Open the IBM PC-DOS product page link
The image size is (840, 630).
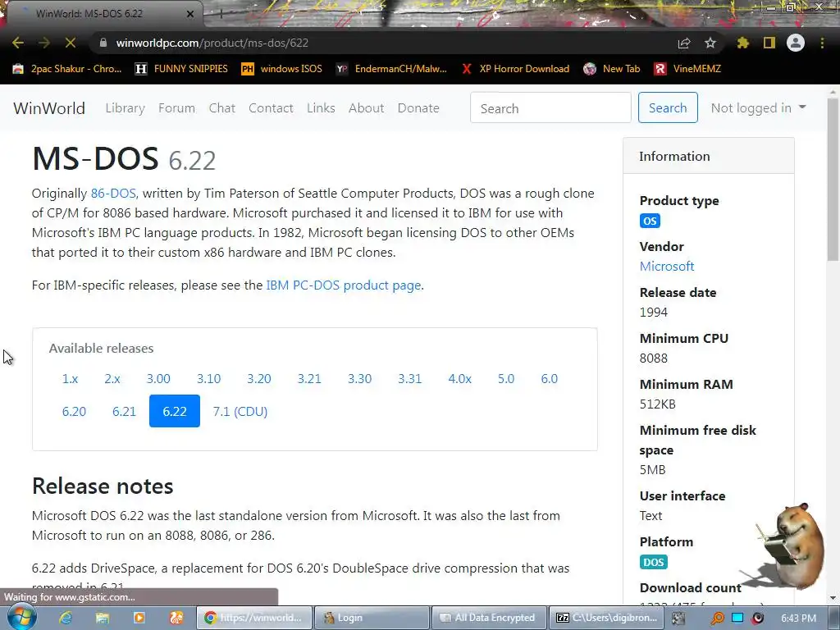pos(344,285)
